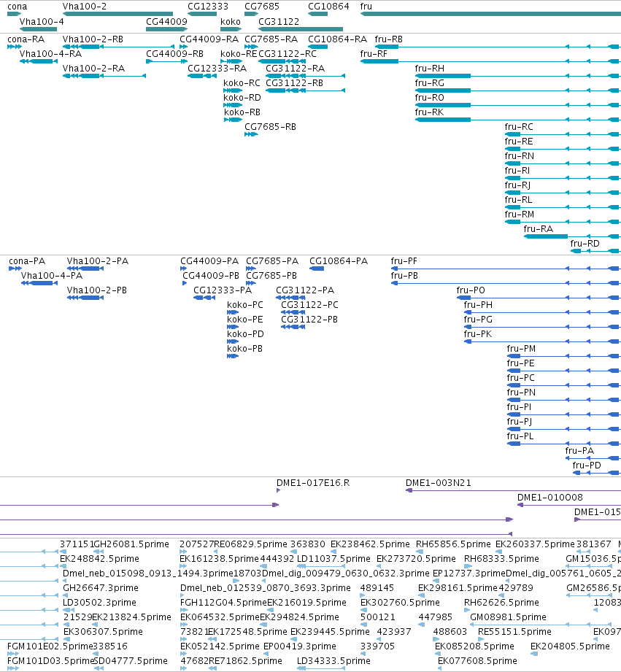Select protein fru-PF
This screenshot has width=621, height=672.
click(x=404, y=261)
